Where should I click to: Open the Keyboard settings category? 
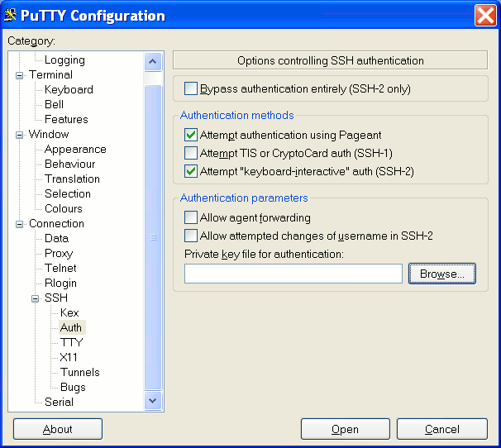click(x=69, y=89)
